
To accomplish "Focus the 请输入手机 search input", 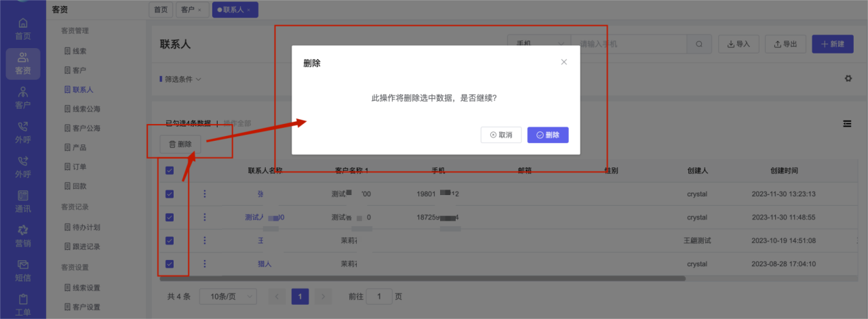I will pyautogui.click(x=629, y=44).
